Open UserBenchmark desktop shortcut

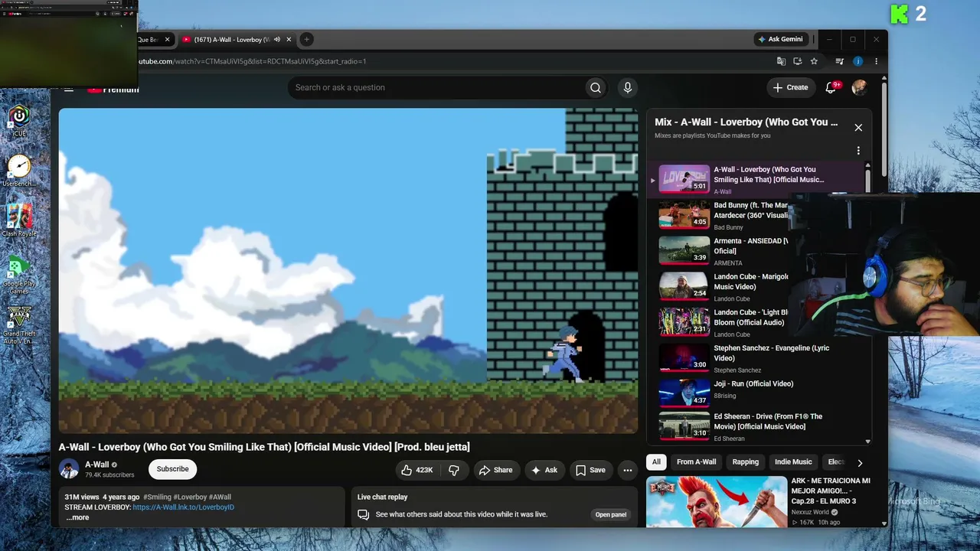(x=19, y=171)
